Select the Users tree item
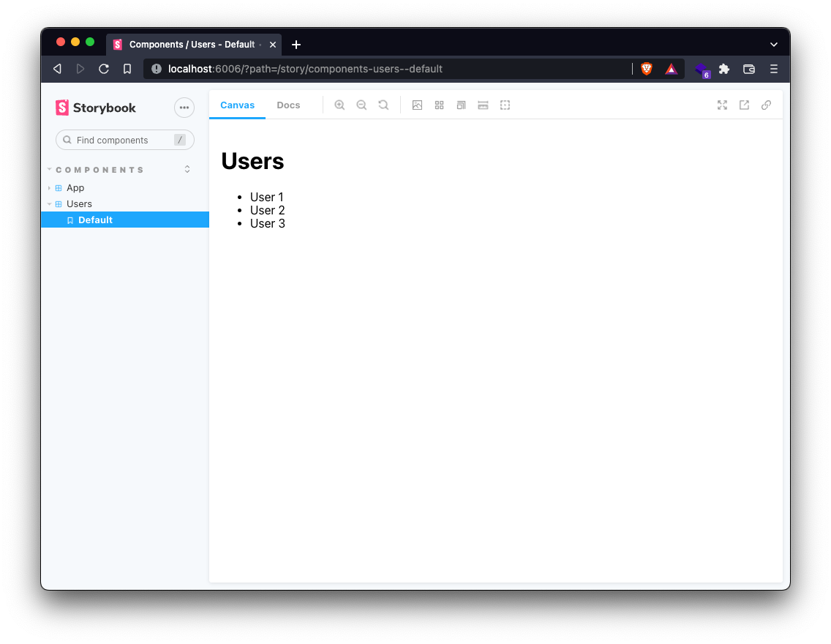The image size is (831, 644). tap(79, 203)
